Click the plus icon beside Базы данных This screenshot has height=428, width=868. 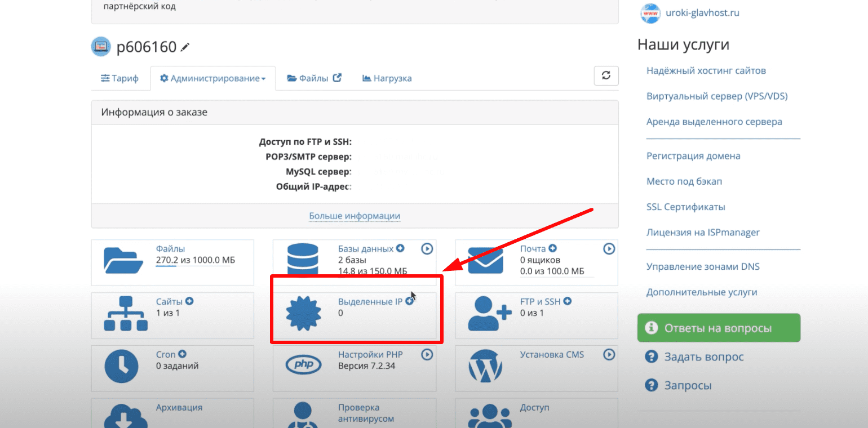400,248
